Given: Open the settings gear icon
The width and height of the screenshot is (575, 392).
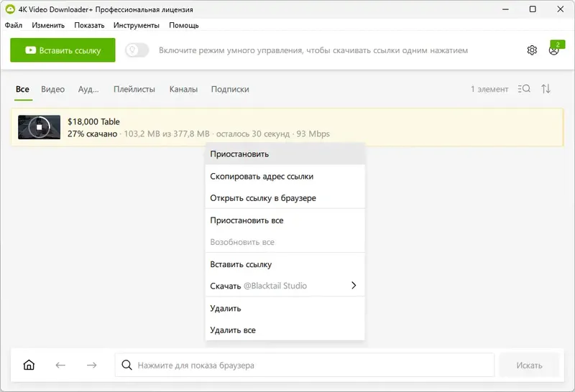Looking at the screenshot, I should click(532, 50).
